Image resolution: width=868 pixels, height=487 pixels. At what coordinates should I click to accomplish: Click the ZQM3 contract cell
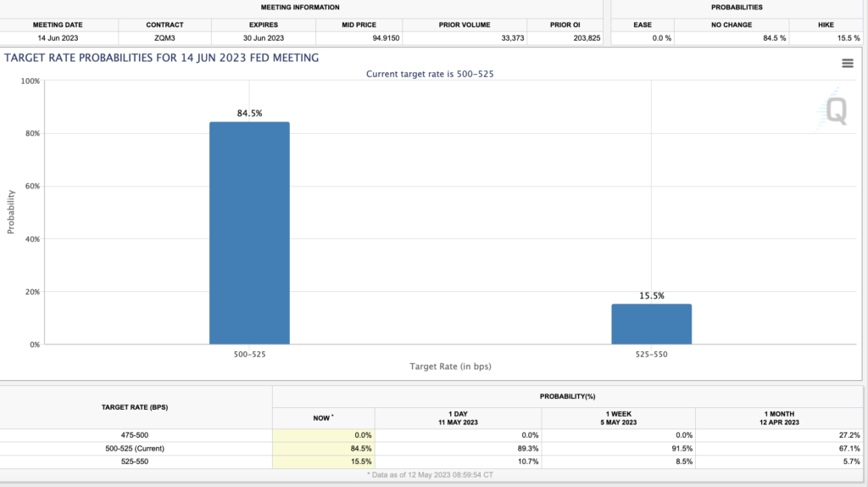tap(164, 38)
